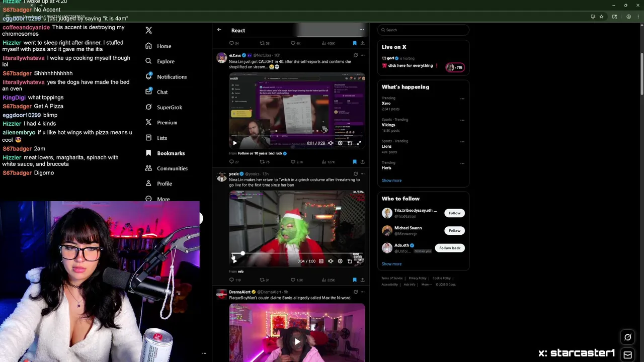Open video settings on the grinch video

tap(340, 261)
